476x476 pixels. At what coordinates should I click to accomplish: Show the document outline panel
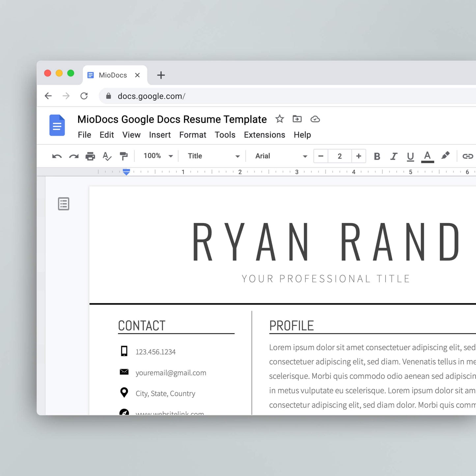click(64, 204)
